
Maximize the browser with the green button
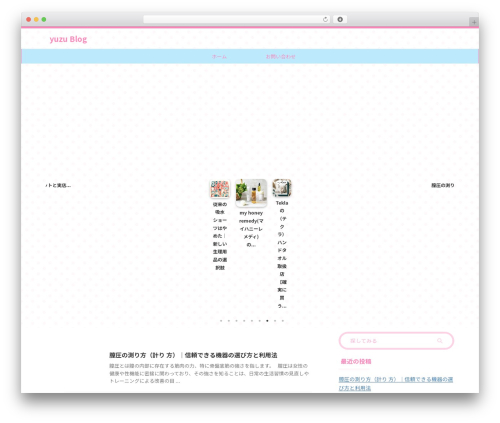44,19
